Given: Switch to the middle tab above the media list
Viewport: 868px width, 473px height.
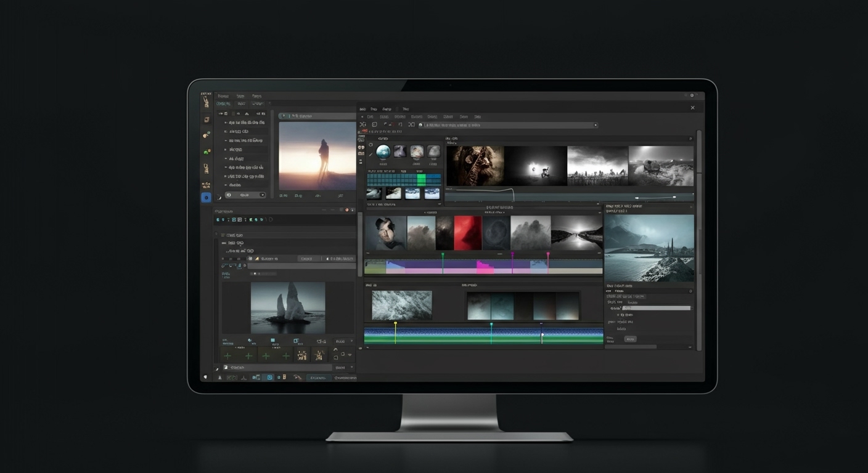Looking at the screenshot, I should click(x=241, y=104).
